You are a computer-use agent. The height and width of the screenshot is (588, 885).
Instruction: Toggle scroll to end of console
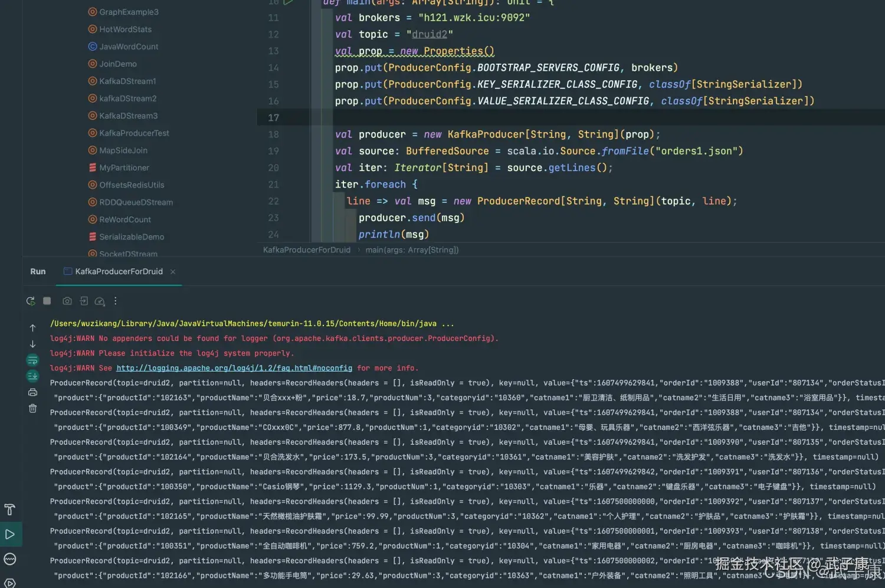pos(32,376)
